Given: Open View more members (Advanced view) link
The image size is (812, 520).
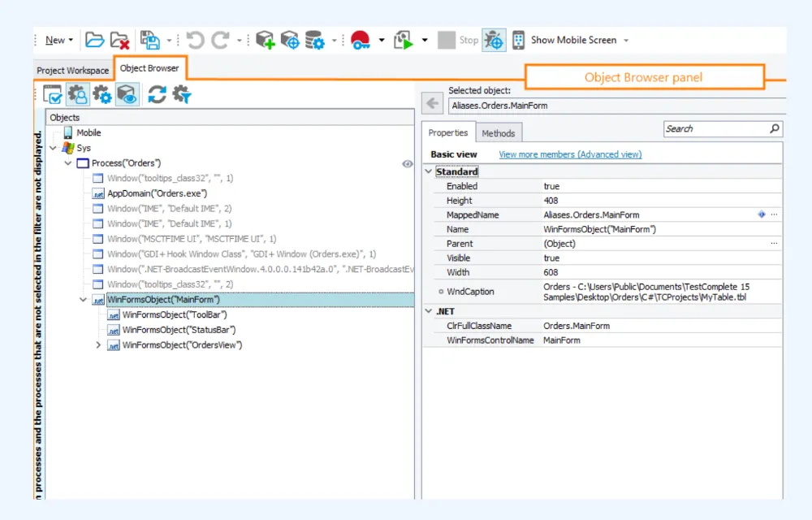Looking at the screenshot, I should [x=570, y=154].
